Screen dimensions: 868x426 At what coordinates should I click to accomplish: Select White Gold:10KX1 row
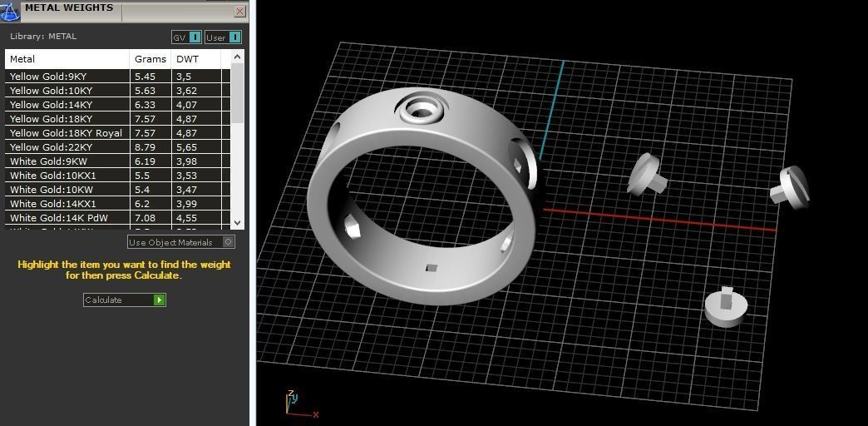click(x=117, y=175)
